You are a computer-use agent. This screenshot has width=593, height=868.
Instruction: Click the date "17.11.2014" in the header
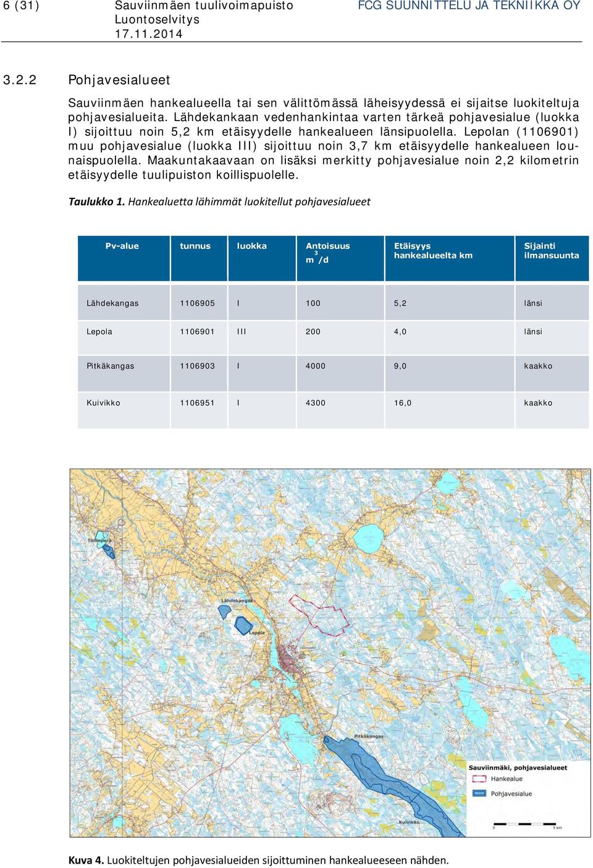pyautogui.click(x=149, y=34)
